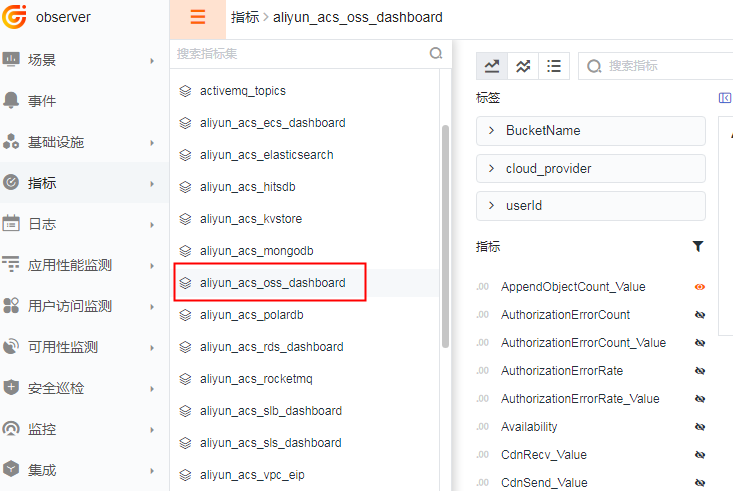The image size is (733, 491).
Task: Collapse the tag panel with the blue icon
Action: point(725,98)
